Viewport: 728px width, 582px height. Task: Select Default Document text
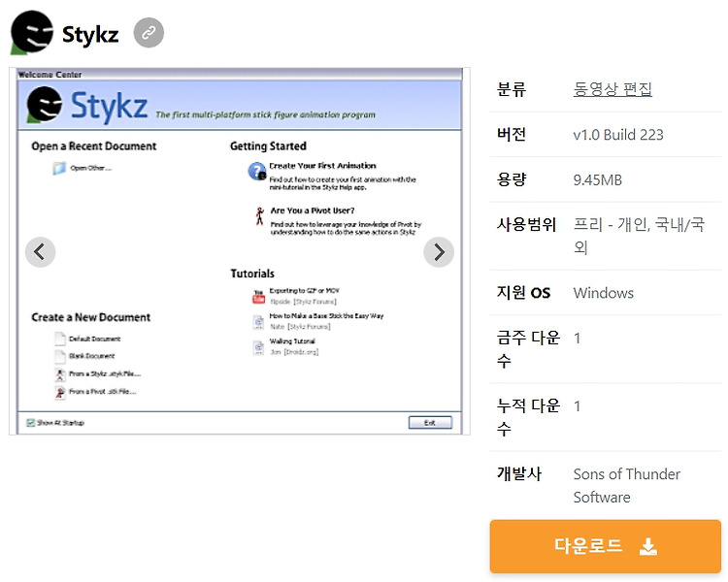[94, 339]
